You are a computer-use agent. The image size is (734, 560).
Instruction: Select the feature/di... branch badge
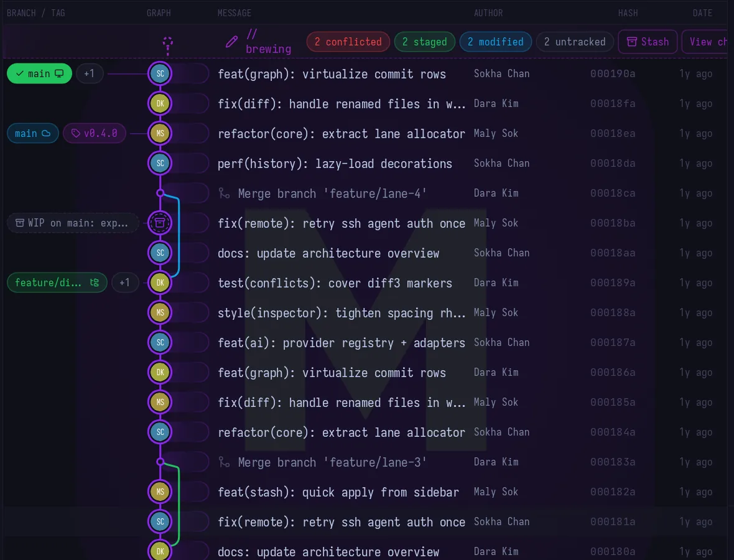tap(57, 283)
